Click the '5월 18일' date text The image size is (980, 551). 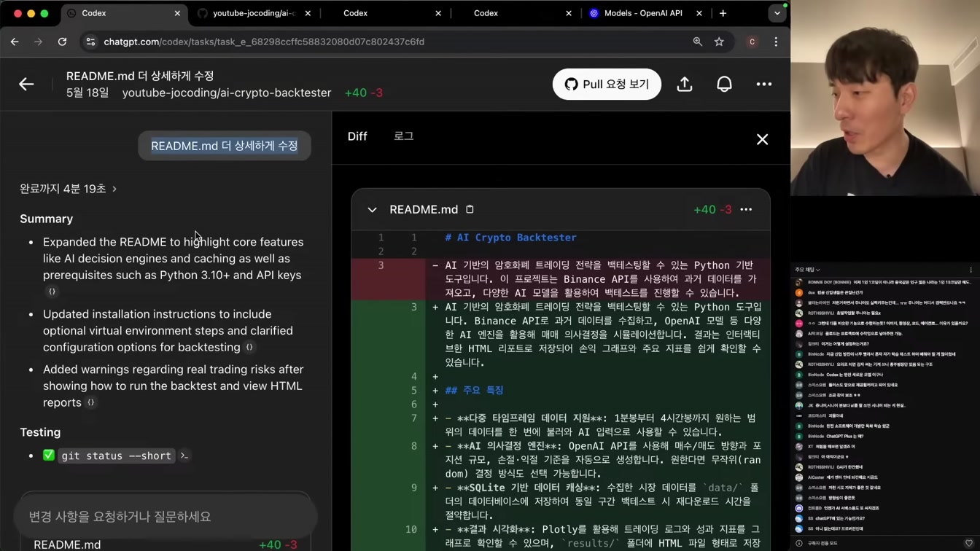pos(87,93)
